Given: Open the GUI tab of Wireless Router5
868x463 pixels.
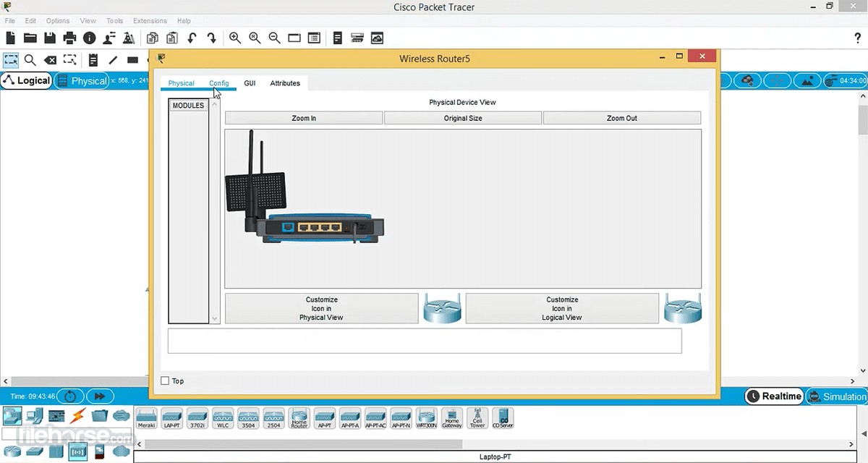Looking at the screenshot, I should (250, 83).
